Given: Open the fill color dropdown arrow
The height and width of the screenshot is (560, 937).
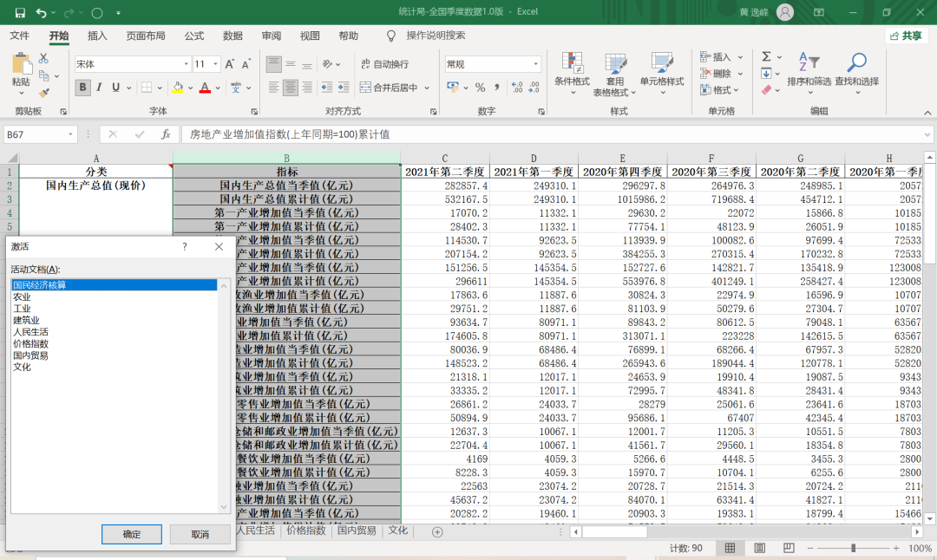Looking at the screenshot, I should 190,88.
